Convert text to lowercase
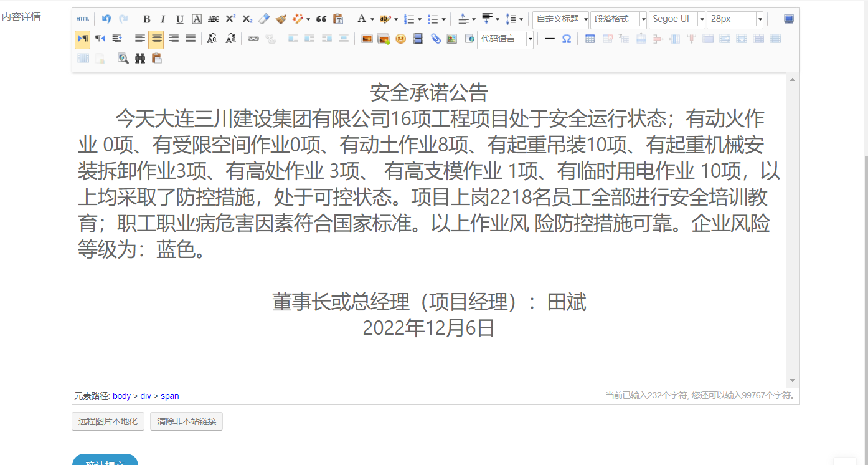868x465 pixels. point(230,39)
